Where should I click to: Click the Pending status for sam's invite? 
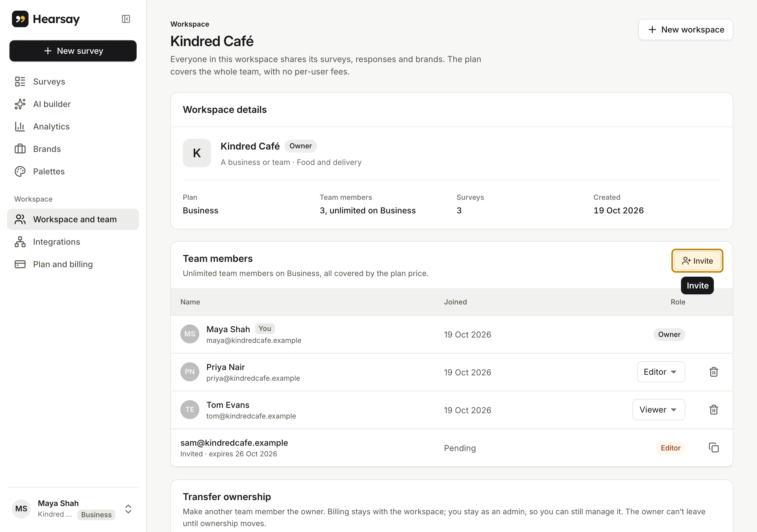coord(460,448)
